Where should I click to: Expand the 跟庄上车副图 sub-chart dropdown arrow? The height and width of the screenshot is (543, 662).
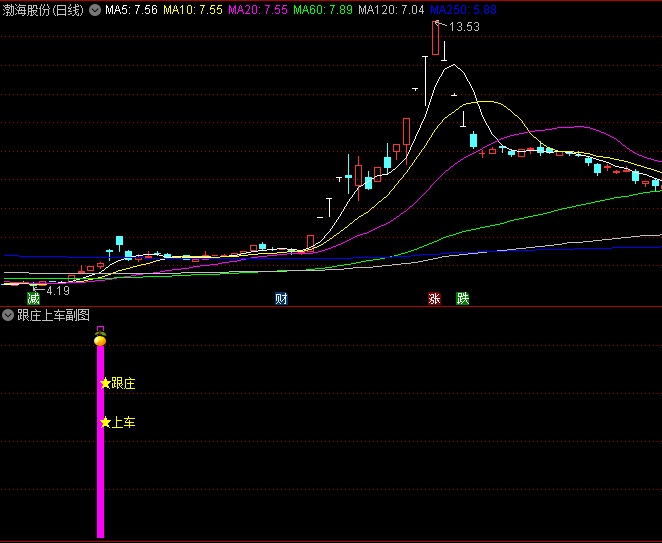[8, 315]
